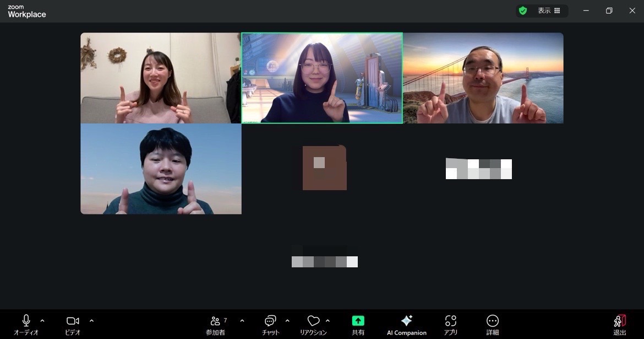Viewport: 644px width, 339px height.
Task: Expand the arrow beside 参加者
Action: click(242, 321)
